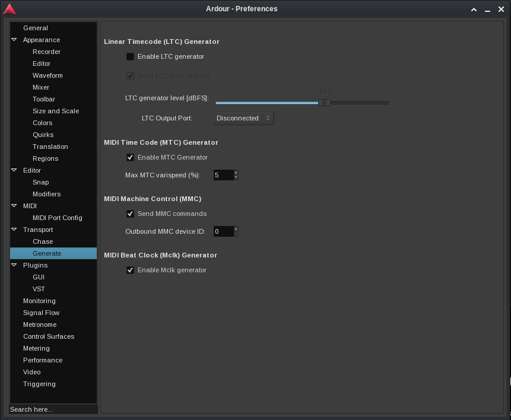Go to Control Surfaces preferences
The image size is (511, 420).
click(49, 336)
